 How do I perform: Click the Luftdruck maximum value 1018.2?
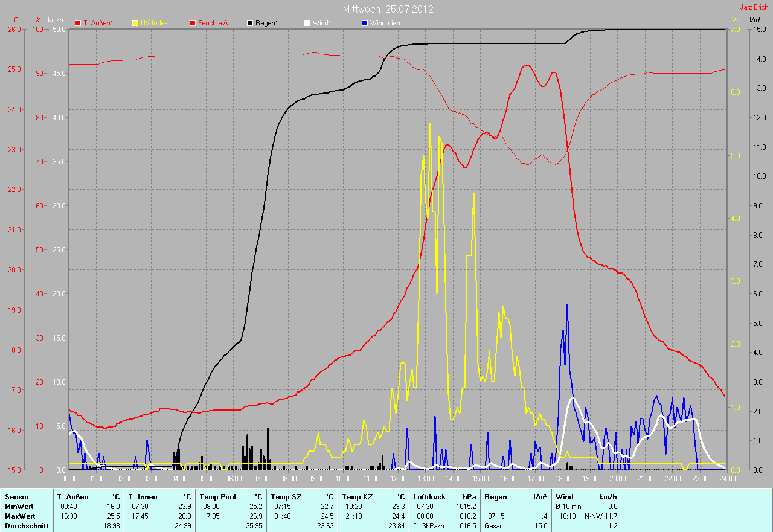pyautogui.click(x=466, y=516)
